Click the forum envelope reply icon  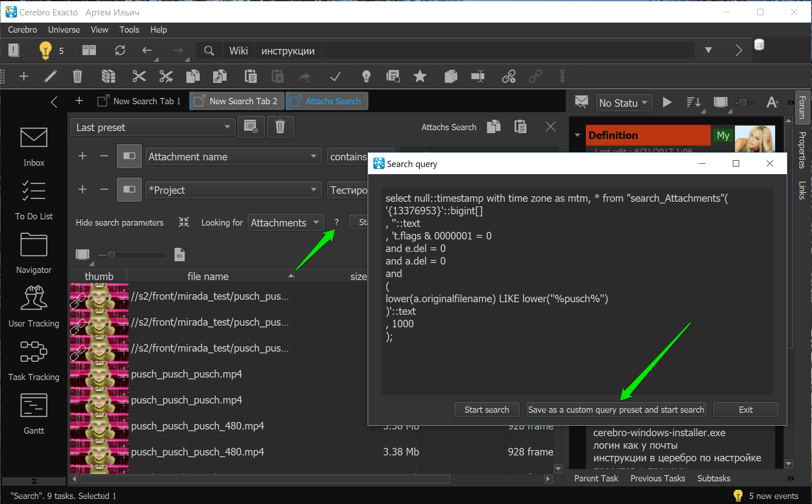pos(581,102)
